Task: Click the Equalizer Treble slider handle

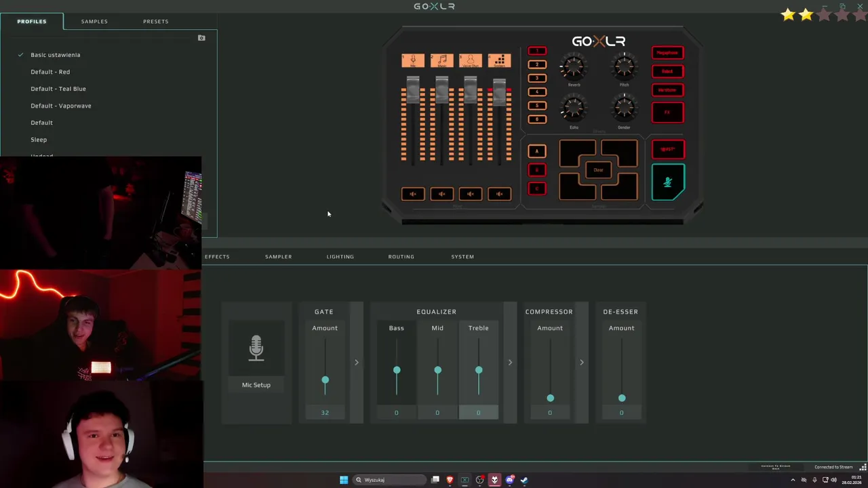Action: coord(479,370)
